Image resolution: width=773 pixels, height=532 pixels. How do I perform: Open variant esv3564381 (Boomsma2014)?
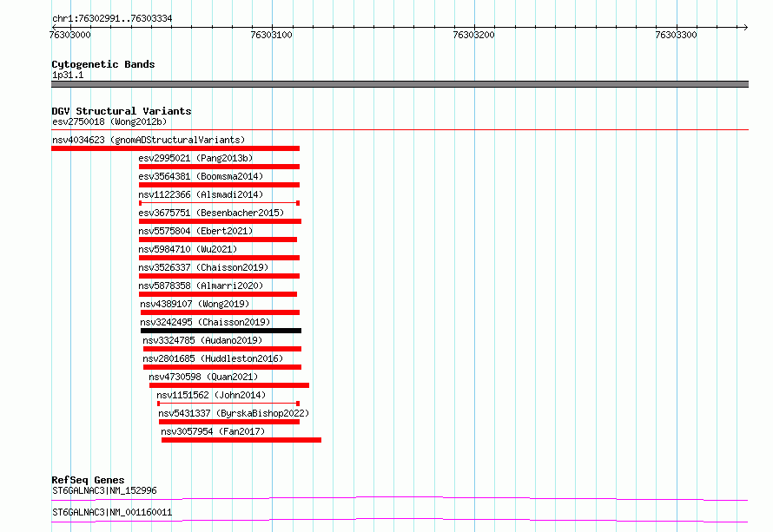(x=201, y=176)
